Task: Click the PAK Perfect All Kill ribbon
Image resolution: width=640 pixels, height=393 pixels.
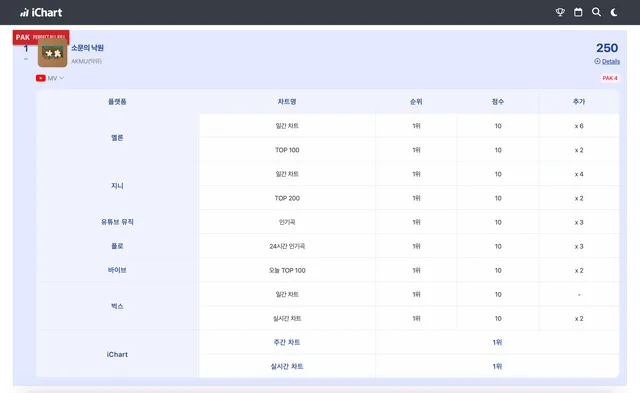Action: (x=41, y=37)
